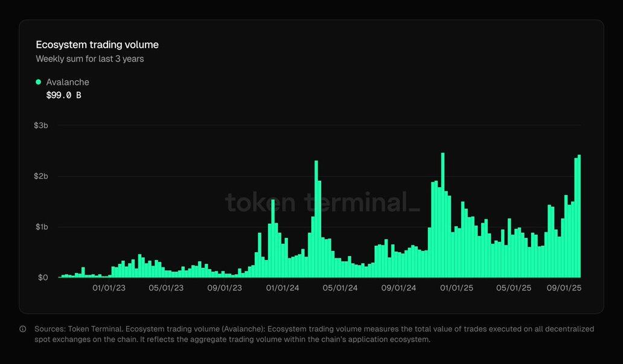Click the green Avalanche legend dot

coord(39,82)
